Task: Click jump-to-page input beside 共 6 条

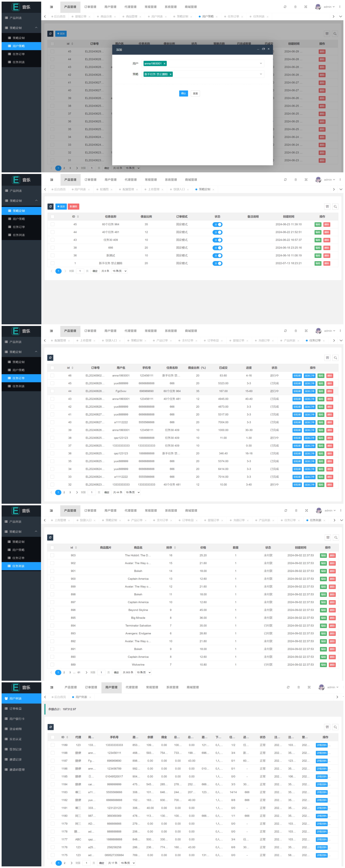Action: (80, 271)
